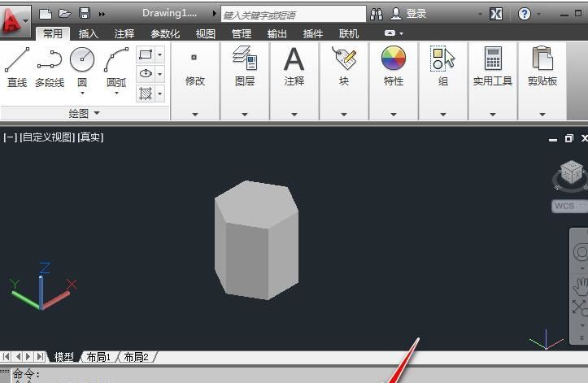The width and height of the screenshot is (588, 383).
Task: Open the 剪贴板 clipboard panel
Action: coord(542,81)
